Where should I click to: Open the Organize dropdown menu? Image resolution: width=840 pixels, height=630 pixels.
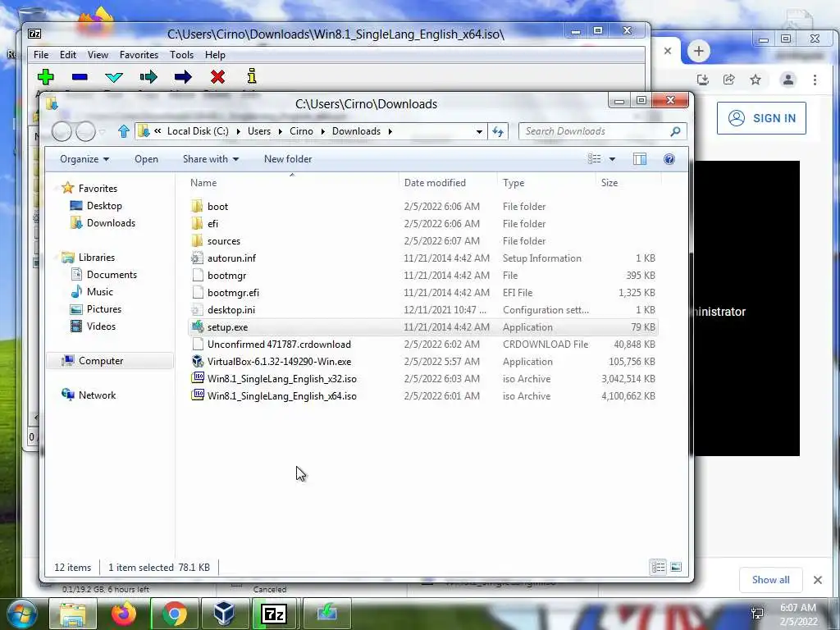(x=84, y=159)
